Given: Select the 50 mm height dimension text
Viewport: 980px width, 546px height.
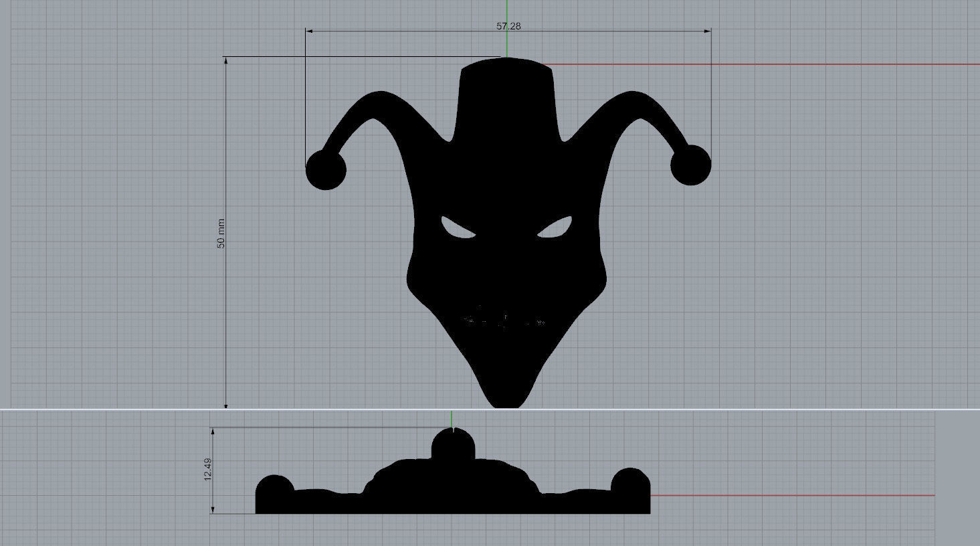Looking at the screenshot, I should tap(221, 234).
